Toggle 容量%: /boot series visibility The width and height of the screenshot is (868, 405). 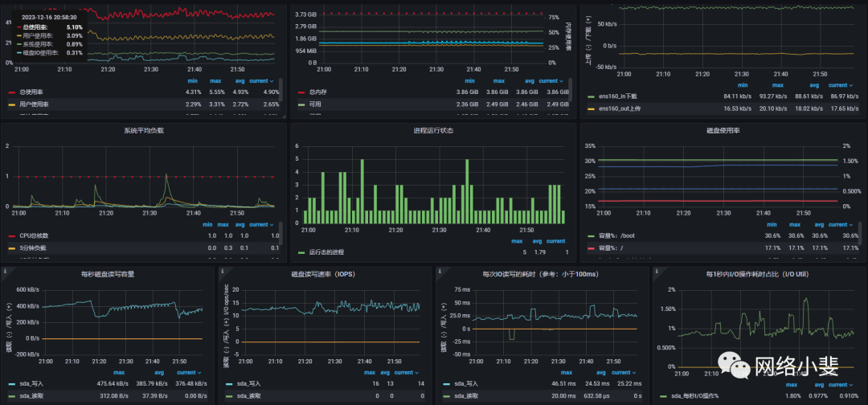click(616, 235)
